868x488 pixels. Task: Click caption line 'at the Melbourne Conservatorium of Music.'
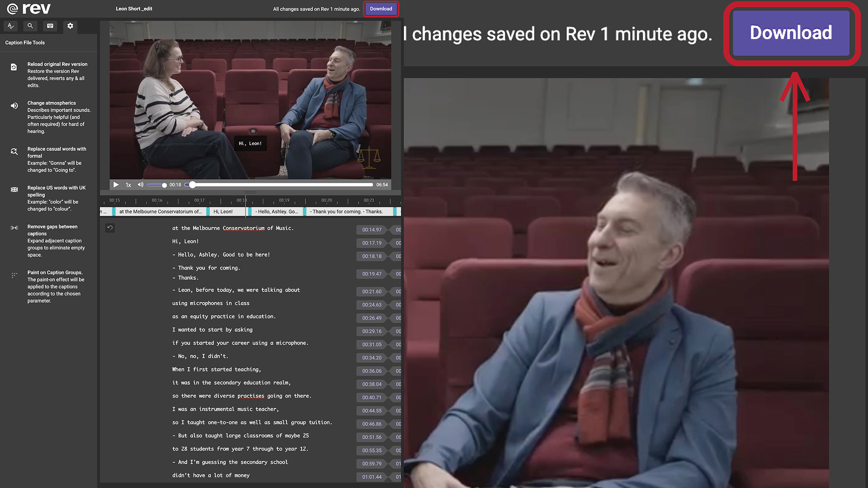coord(233,228)
